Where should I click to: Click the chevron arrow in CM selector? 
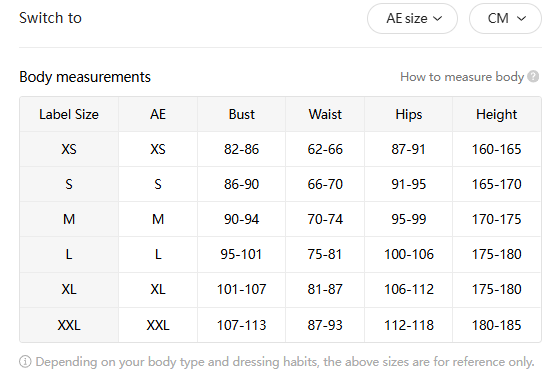521,19
